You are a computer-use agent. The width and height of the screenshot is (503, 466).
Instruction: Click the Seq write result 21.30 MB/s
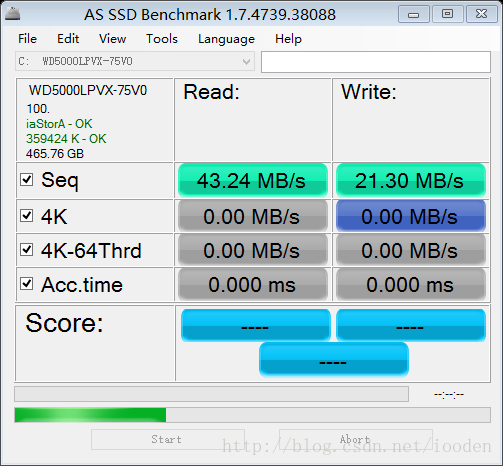click(x=411, y=180)
